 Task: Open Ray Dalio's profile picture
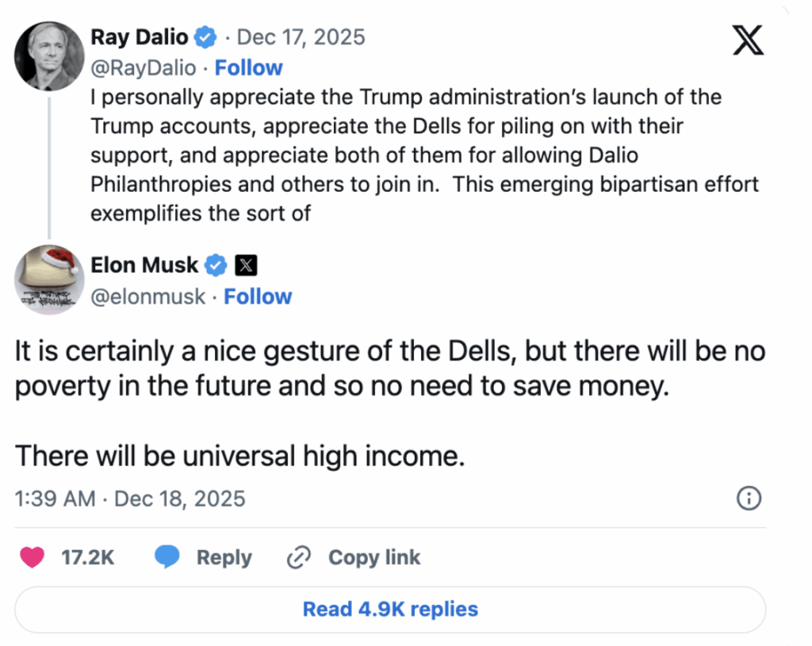(x=49, y=56)
